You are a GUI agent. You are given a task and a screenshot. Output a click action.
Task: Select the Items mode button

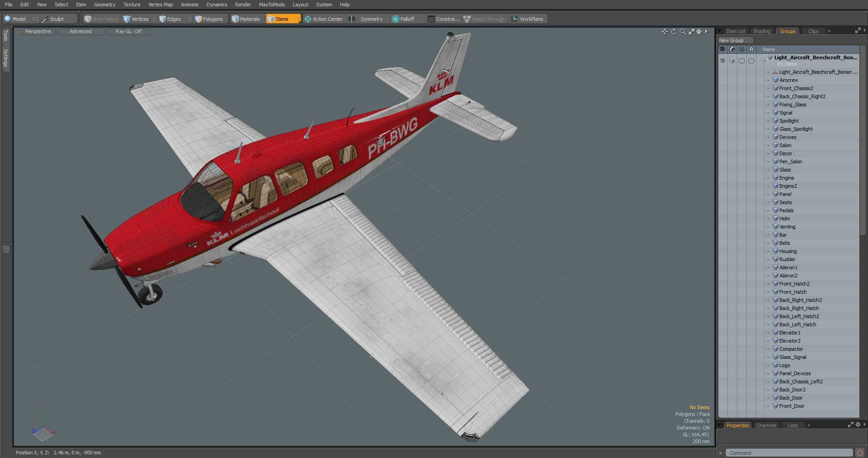pos(283,19)
